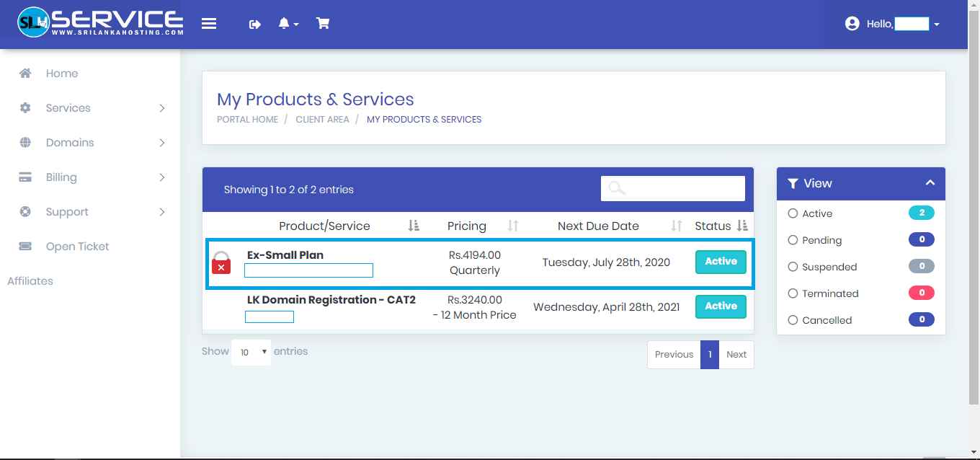The height and width of the screenshot is (460, 980).
Task: Open the hamburger navigation menu
Action: click(209, 23)
